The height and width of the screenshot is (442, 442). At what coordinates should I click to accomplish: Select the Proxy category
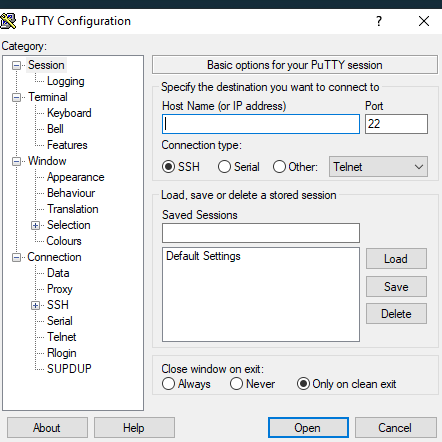[60, 289]
